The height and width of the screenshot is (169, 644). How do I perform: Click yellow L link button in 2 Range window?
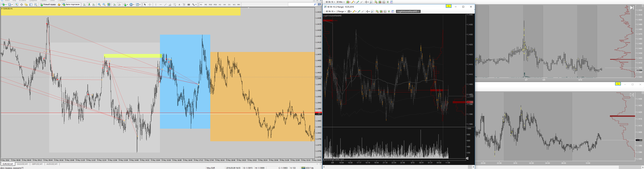click(x=449, y=6)
